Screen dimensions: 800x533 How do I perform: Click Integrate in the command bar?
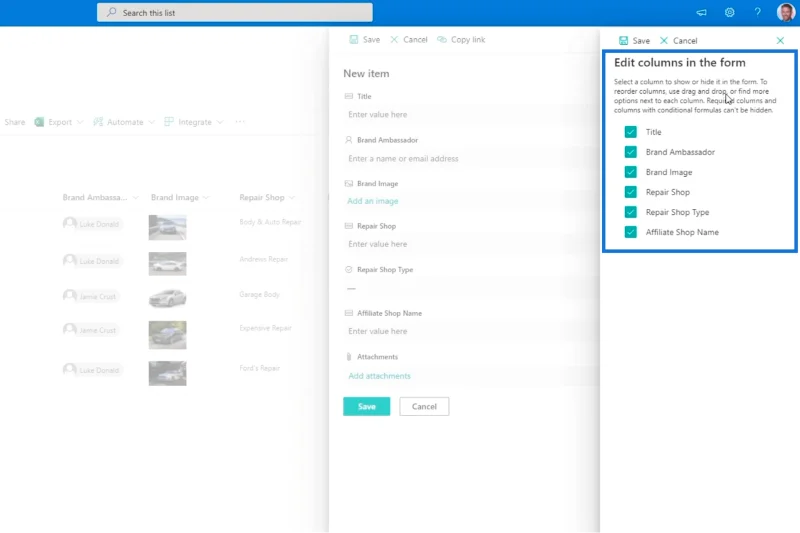(x=194, y=122)
